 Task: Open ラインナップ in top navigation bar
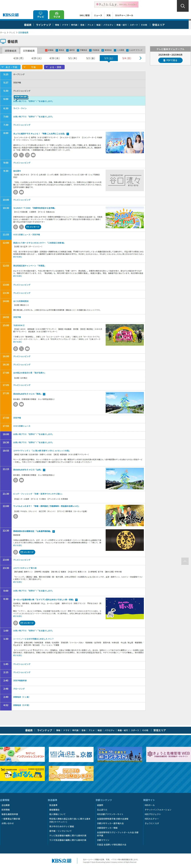[x=43, y=25]
